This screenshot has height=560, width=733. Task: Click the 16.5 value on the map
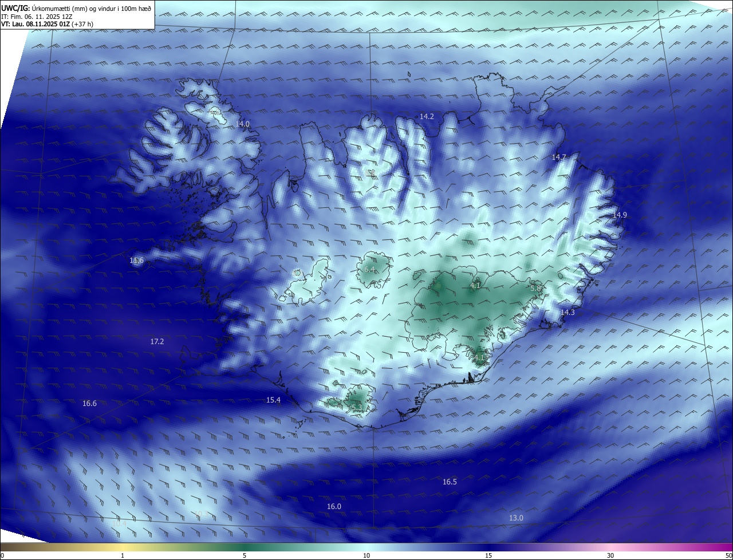(x=450, y=482)
